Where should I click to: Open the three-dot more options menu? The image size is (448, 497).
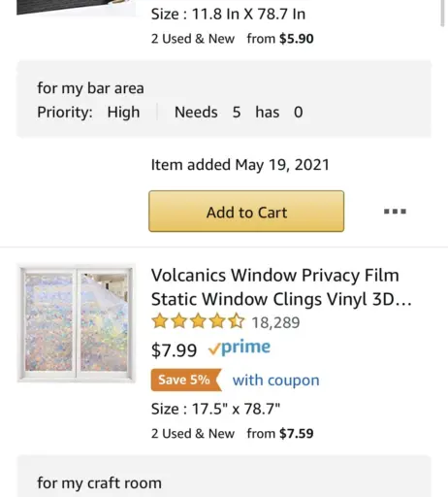395,212
